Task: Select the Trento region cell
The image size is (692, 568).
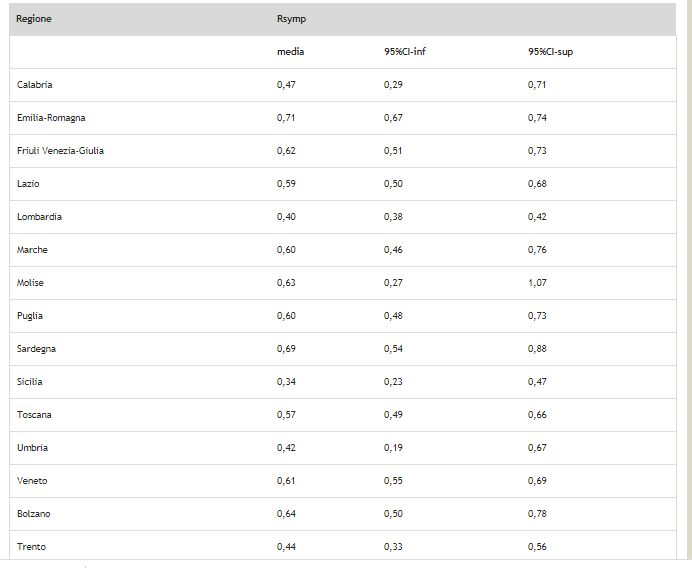Action: coord(31,547)
